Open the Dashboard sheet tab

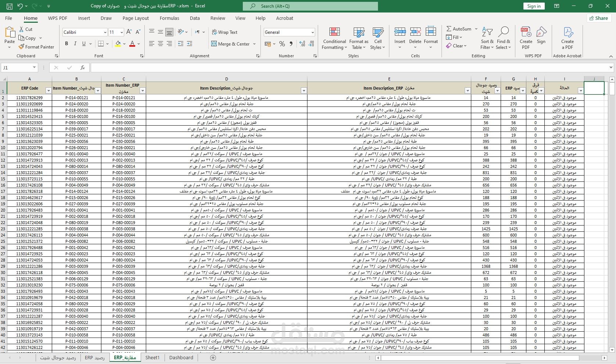point(181,358)
